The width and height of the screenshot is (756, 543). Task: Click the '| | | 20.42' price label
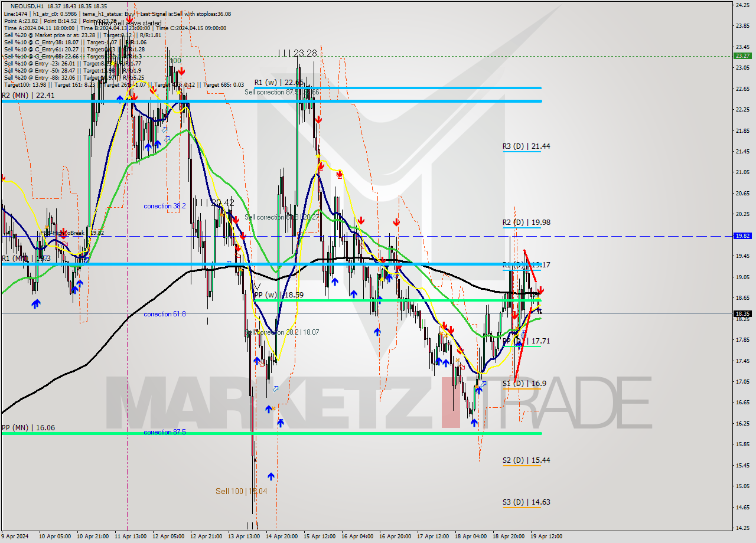pyautogui.click(x=215, y=202)
